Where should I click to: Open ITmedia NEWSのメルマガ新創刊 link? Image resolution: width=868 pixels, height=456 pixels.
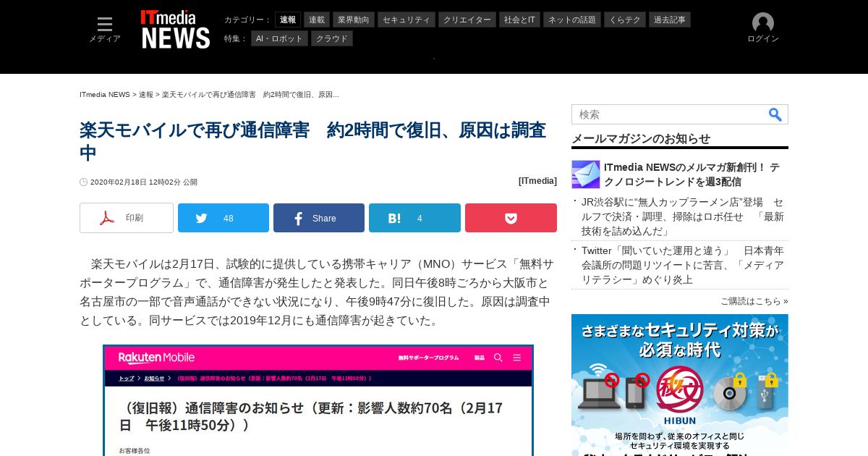(x=692, y=174)
